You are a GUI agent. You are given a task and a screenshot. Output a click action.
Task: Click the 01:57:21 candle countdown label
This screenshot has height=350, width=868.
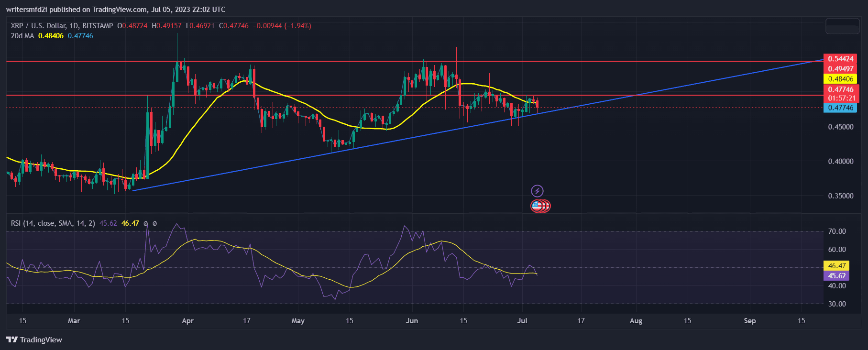841,98
